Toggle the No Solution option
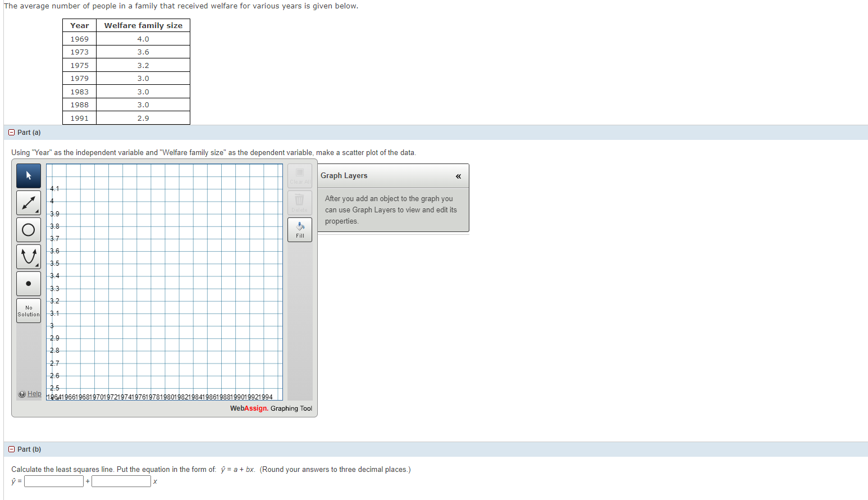 click(x=28, y=311)
